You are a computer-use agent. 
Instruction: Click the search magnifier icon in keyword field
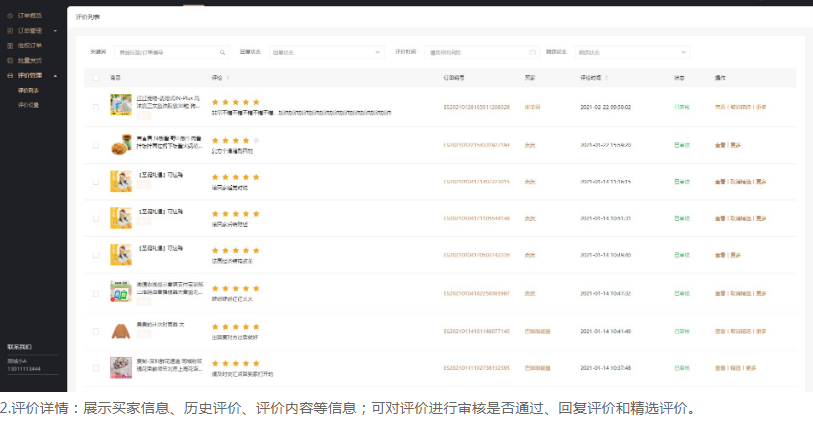click(223, 52)
